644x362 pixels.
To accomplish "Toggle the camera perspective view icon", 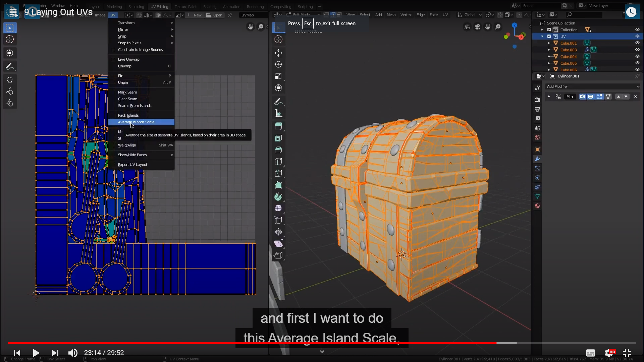I will [477, 27].
